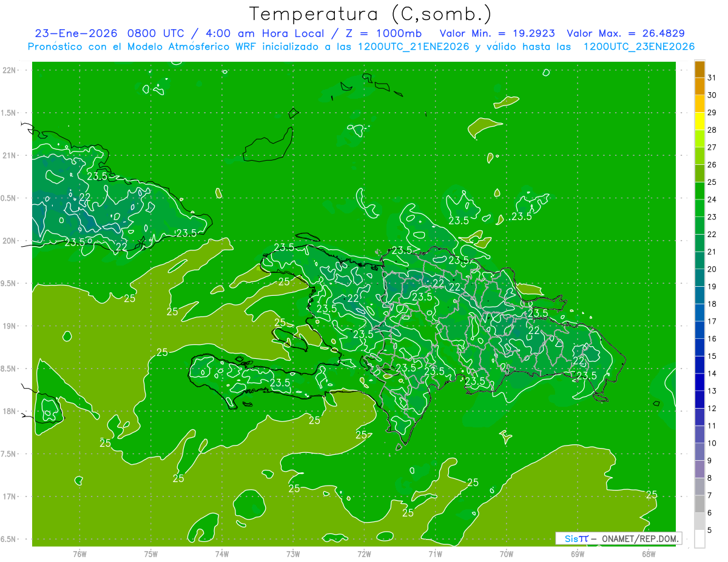Image resolution: width=728 pixels, height=562 pixels.
Task: Click the "69W" longitude axis label
Action: (578, 554)
